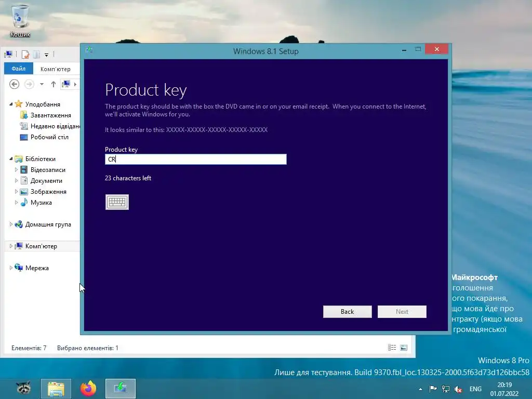Click the raccoon Start button on taskbar
This screenshot has width=532, height=399.
point(23,388)
